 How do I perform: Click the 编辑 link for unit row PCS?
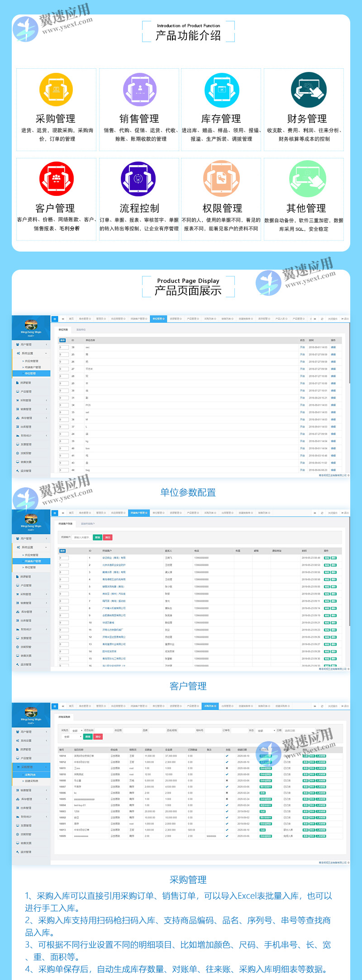(x=333, y=405)
